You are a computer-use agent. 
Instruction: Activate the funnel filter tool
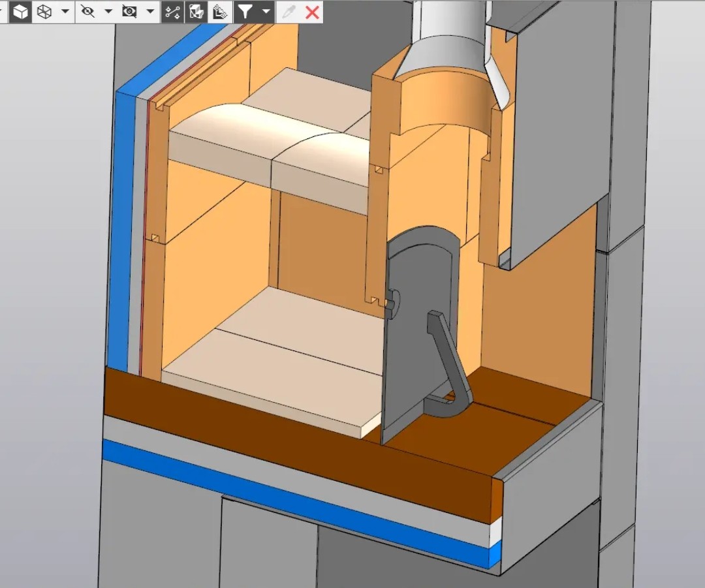click(244, 12)
